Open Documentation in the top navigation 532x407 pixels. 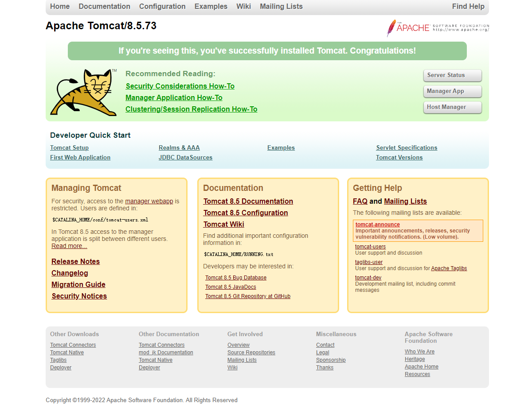pyautogui.click(x=105, y=6)
